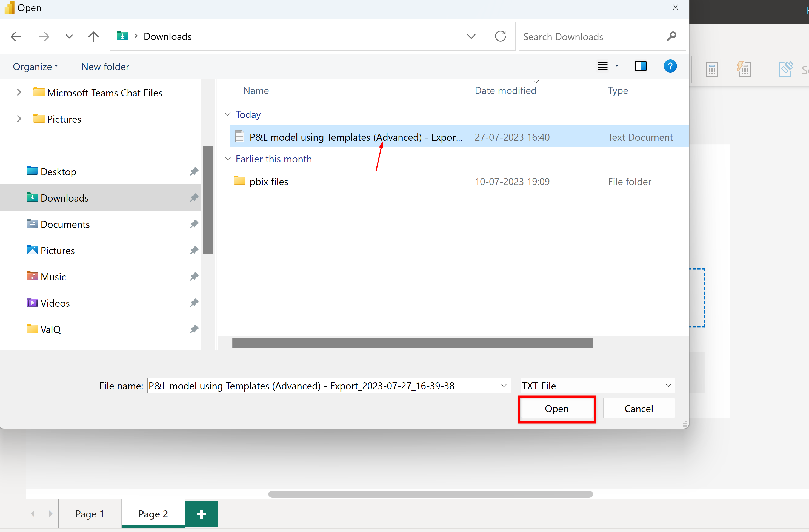Click the Up one level arrow
The image size is (809, 532).
click(x=93, y=36)
